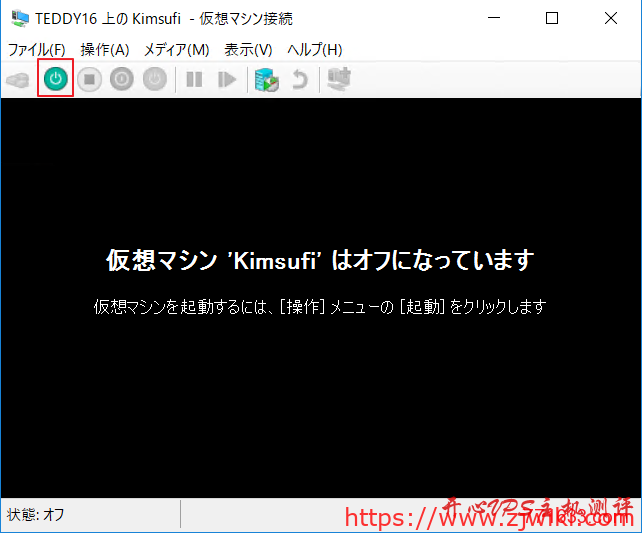This screenshot has width=642, height=535.
Task: Open the 表示(V) menu
Action: [x=248, y=50]
